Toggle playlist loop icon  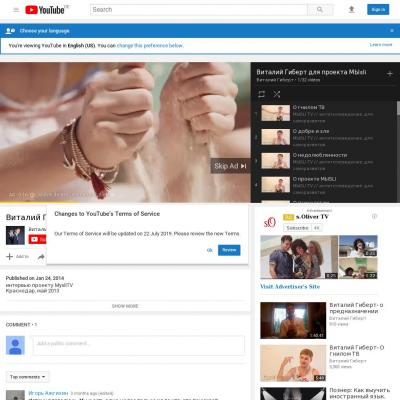tap(262, 94)
